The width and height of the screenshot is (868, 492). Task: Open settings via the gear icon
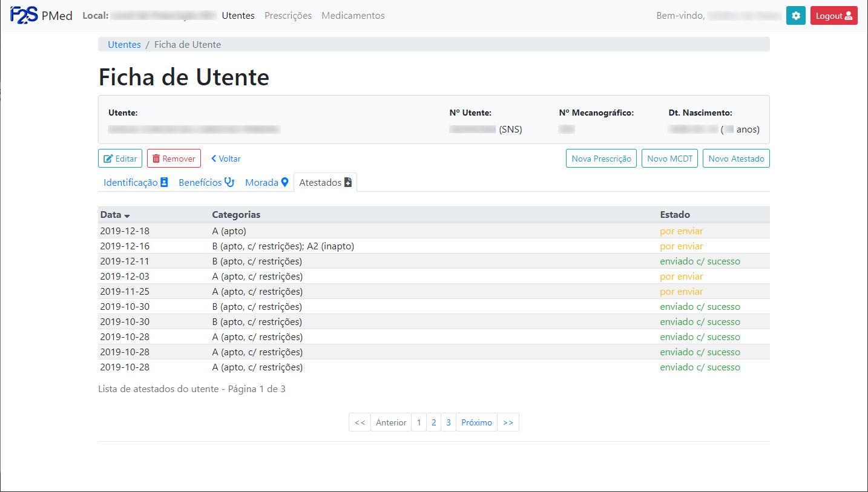pos(795,16)
